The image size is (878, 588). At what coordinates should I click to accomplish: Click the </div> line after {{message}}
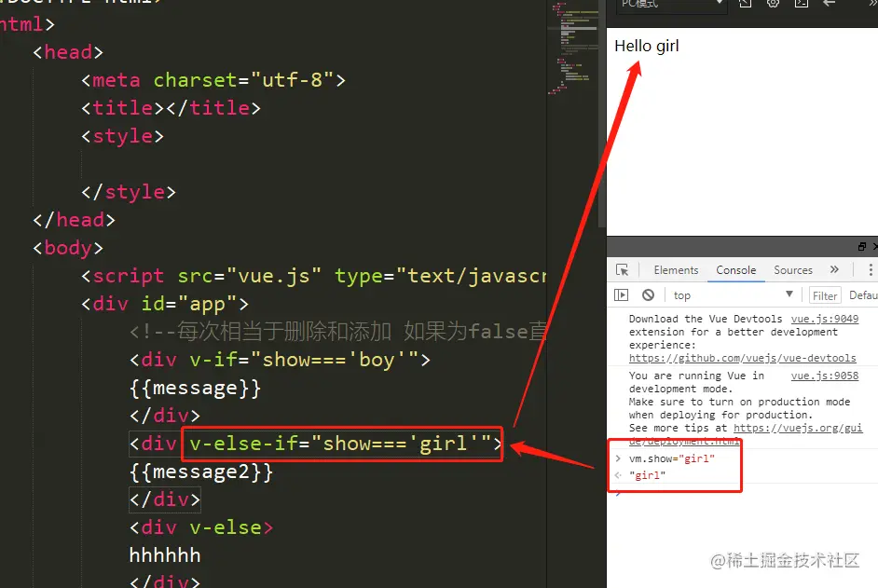165,416
